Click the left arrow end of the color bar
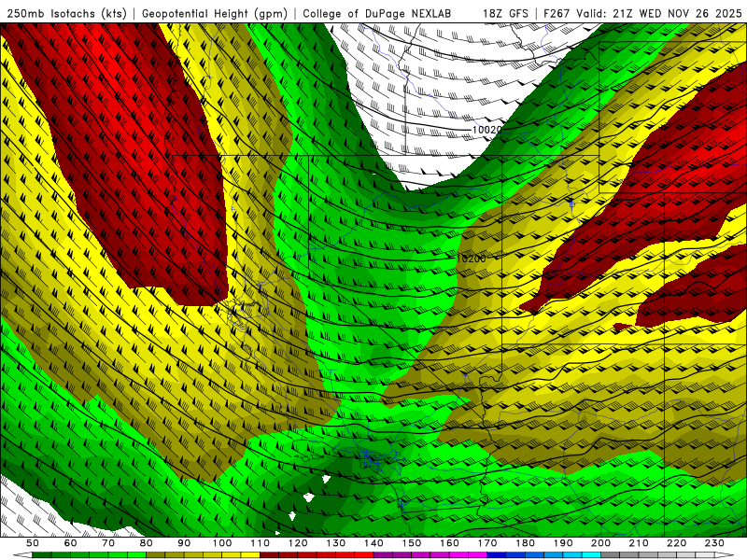 click(22, 555)
